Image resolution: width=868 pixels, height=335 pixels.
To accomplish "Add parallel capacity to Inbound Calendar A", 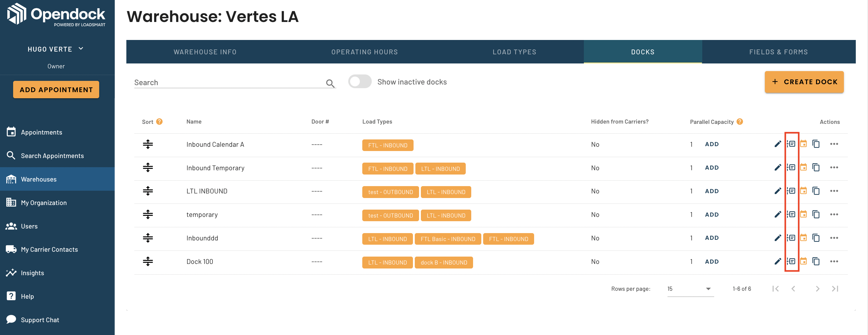I will click(x=712, y=144).
